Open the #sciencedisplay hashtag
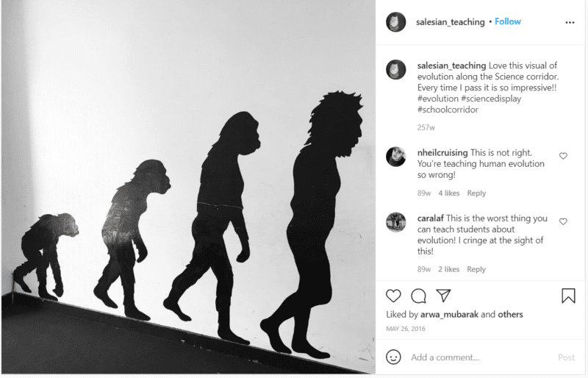588x378 pixels. coord(491,99)
